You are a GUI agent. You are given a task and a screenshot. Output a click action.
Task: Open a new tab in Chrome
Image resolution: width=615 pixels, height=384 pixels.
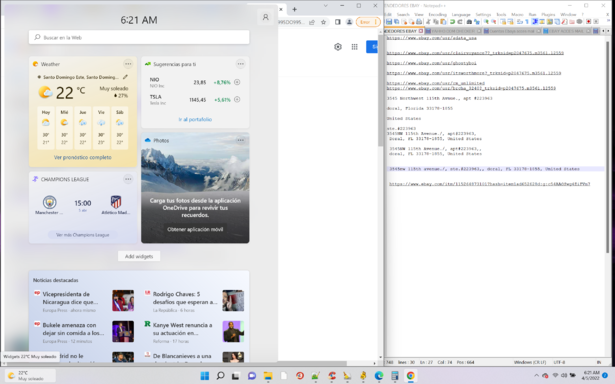pyautogui.click(x=295, y=9)
